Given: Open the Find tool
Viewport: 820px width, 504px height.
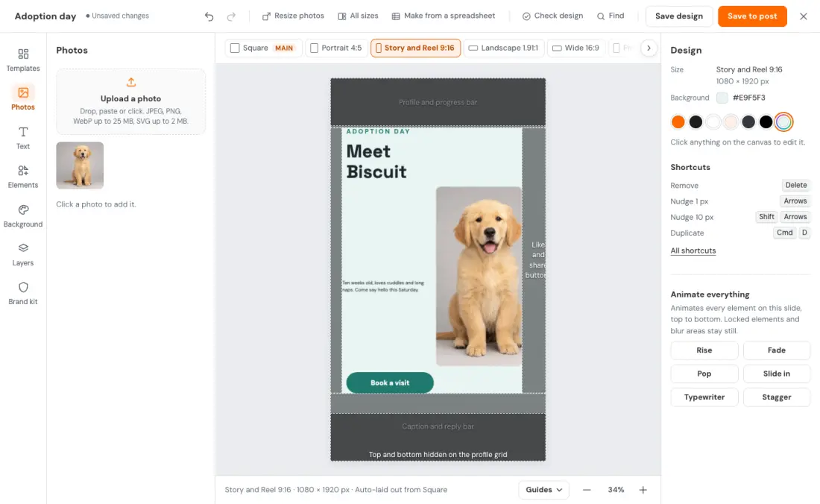Looking at the screenshot, I should (611, 16).
